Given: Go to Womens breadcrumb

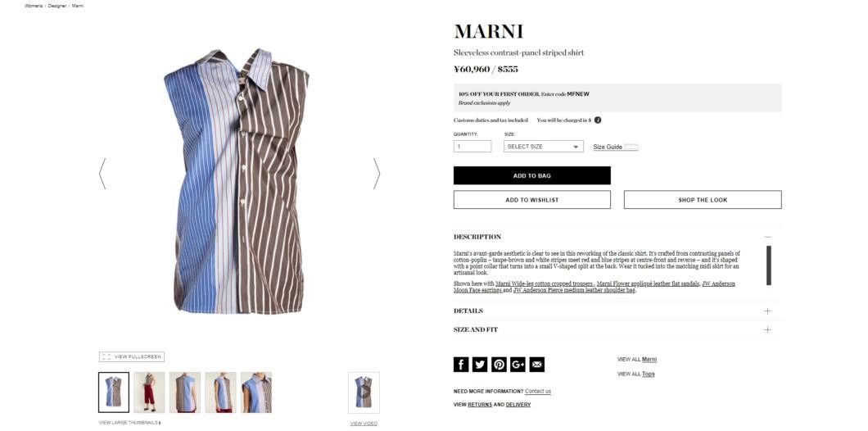Looking at the screenshot, I should pyautogui.click(x=34, y=6).
